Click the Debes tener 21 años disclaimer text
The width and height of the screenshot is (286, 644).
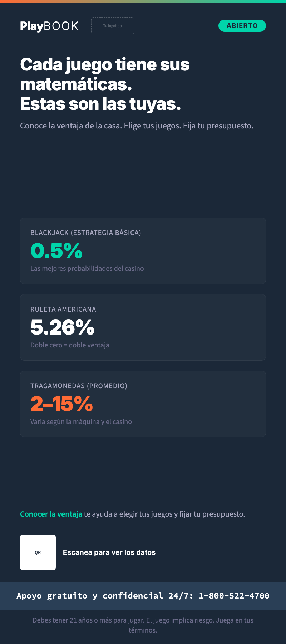coord(143,625)
